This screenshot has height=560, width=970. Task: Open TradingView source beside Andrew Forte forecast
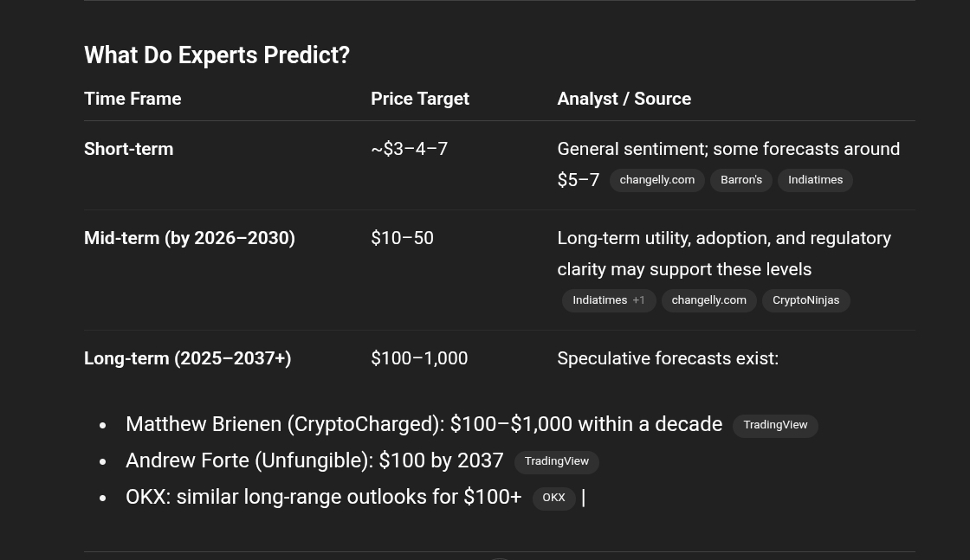pyautogui.click(x=556, y=461)
